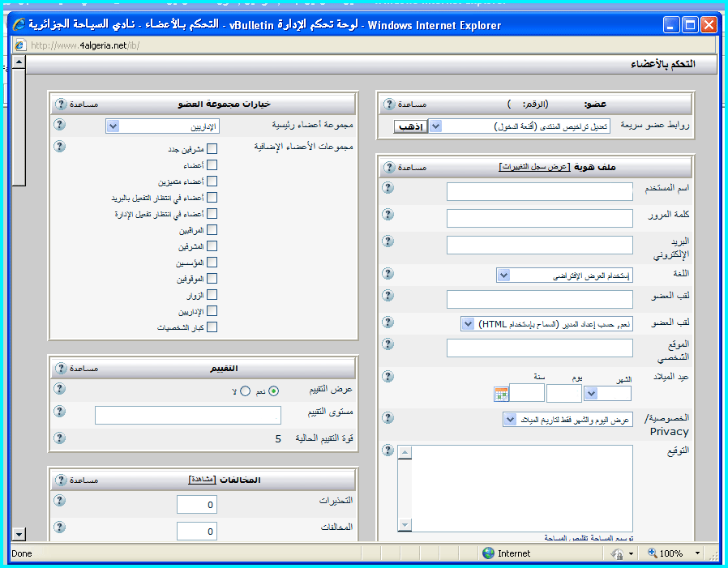Image resolution: width=728 pixels, height=568 pixels.
Task: Enable the المراقبين additional group checkbox
Action: pos(212,230)
